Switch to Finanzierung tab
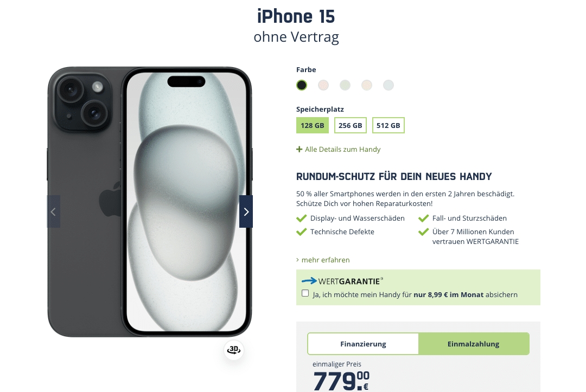Screen dimensions: 586x392 363,344
